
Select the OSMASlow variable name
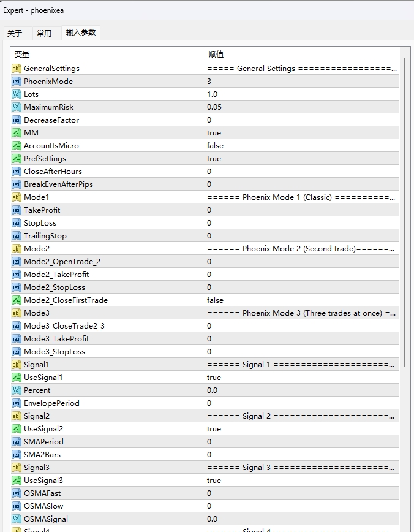point(43,506)
